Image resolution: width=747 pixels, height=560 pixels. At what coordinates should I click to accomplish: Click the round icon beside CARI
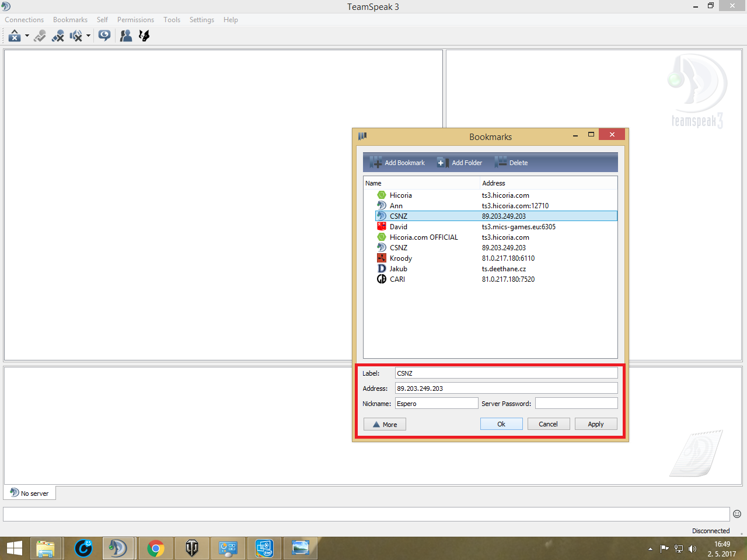tap(382, 279)
